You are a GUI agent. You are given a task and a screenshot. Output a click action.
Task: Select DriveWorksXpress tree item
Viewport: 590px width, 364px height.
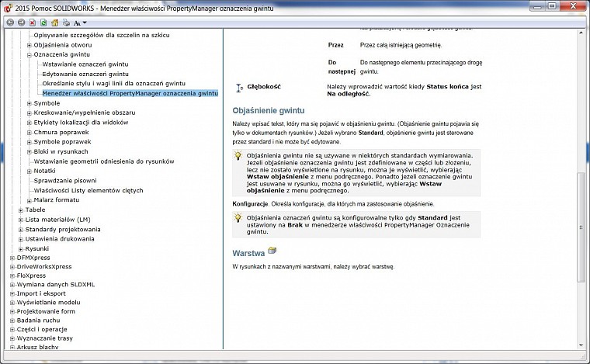pyautogui.click(x=44, y=267)
